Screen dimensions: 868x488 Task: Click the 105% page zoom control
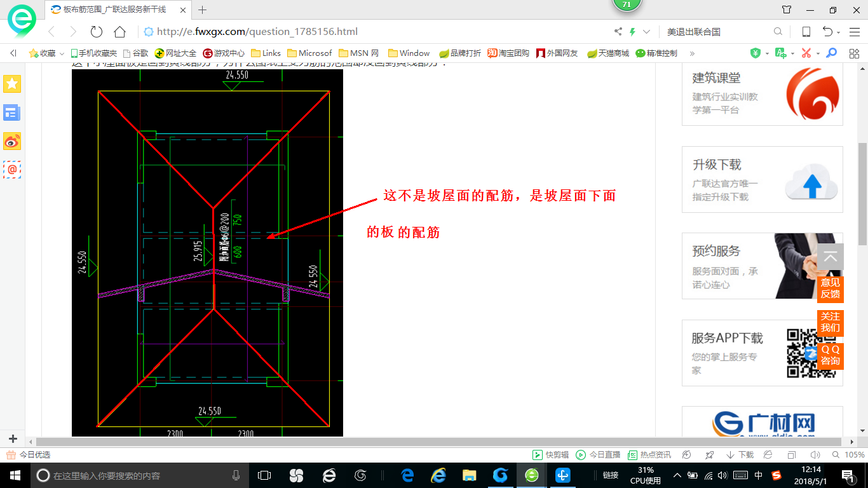click(848, 455)
